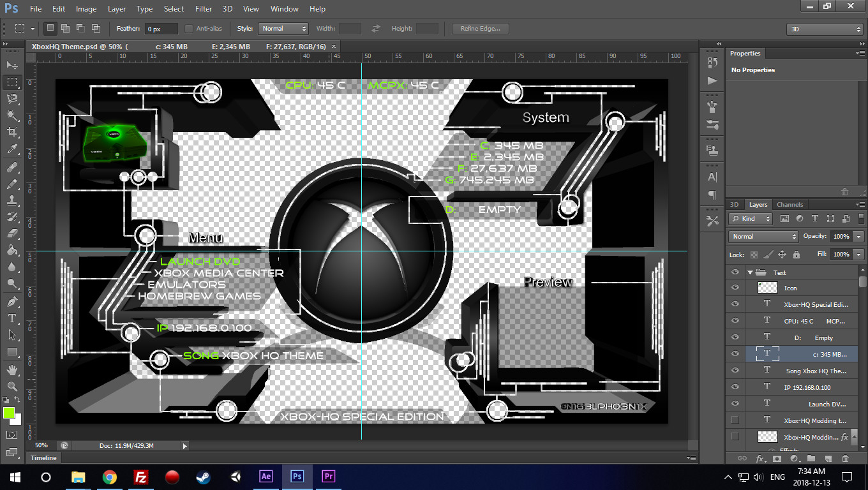
Task: Hide the Text group layer
Action: pyautogui.click(x=735, y=272)
